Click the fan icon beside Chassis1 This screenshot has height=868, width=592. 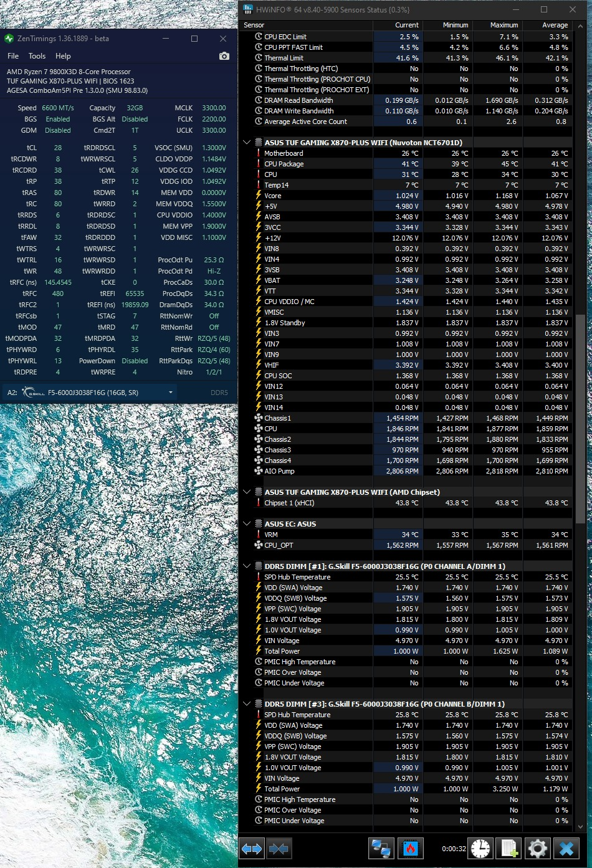(x=259, y=418)
